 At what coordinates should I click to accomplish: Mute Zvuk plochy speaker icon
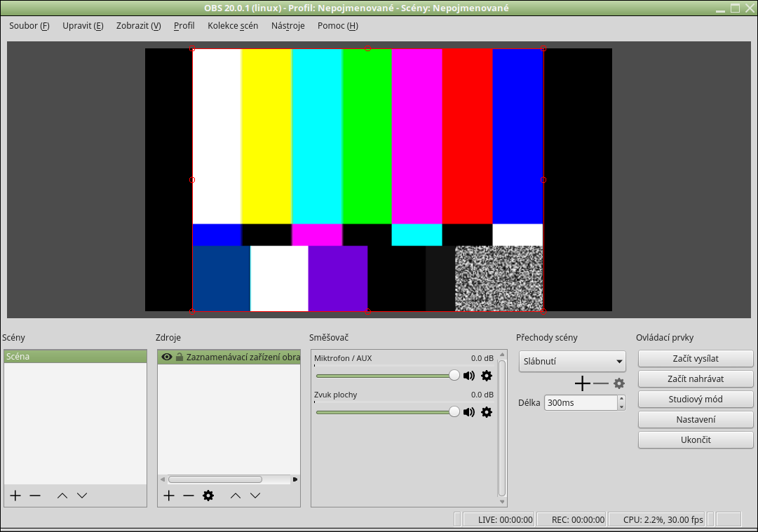tap(469, 412)
